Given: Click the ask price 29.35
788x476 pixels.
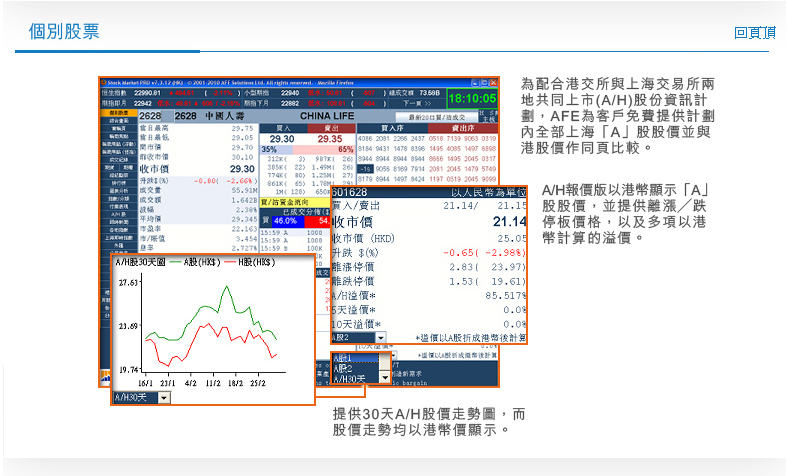Looking at the screenshot, I should tap(330, 139).
